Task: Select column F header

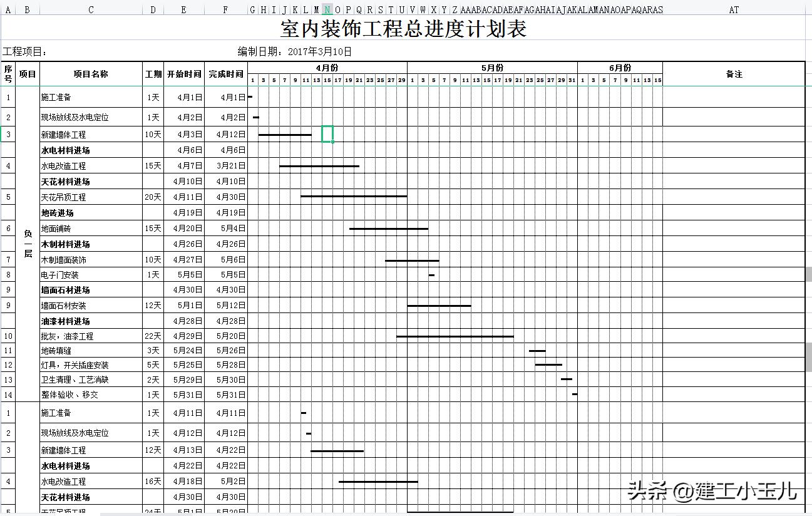Action: pos(225,9)
